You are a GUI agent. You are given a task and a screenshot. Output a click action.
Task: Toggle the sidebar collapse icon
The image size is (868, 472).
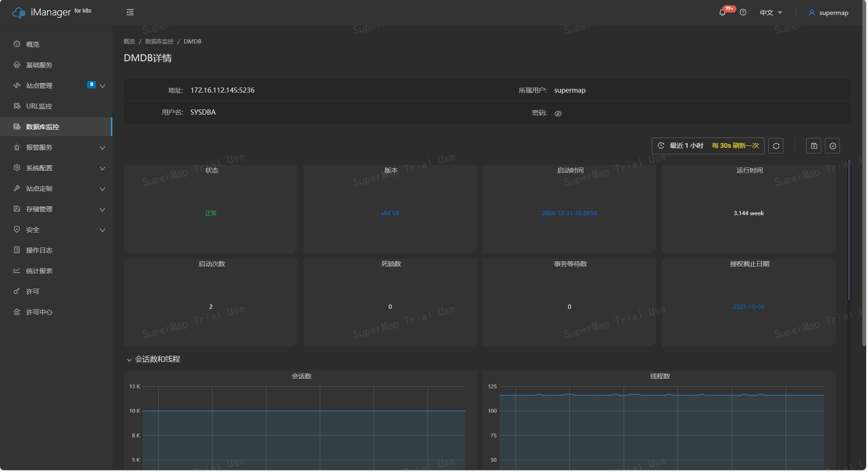pyautogui.click(x=130, y=12)
